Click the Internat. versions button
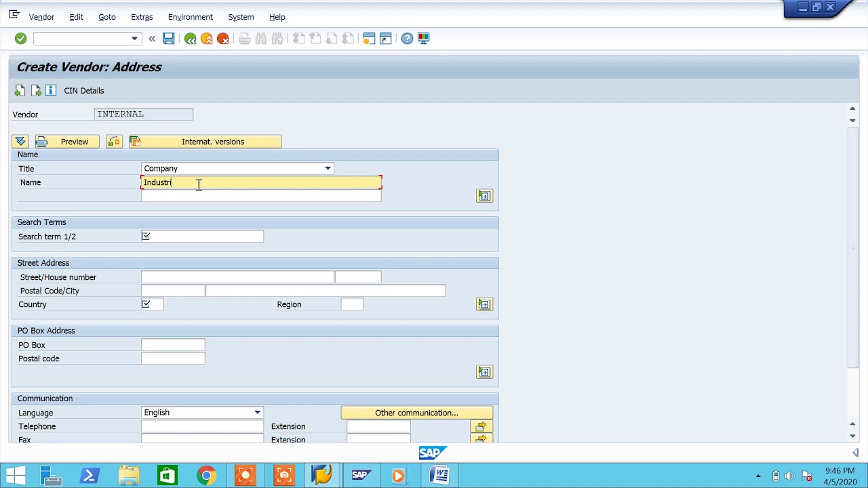Viewport: 868px width, 488px height. 205,141
